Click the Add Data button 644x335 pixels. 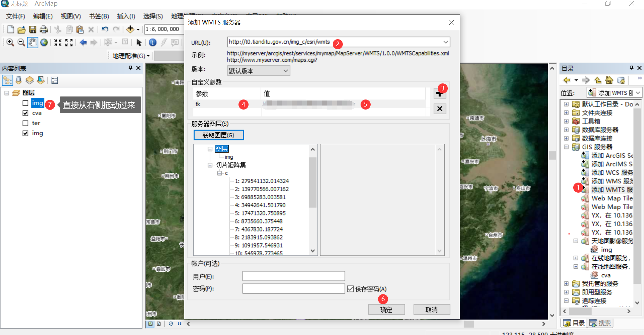click(x=130, y=29)
